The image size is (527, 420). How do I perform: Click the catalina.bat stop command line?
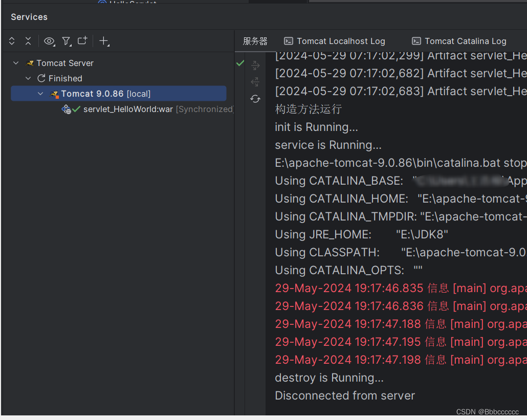401,163
